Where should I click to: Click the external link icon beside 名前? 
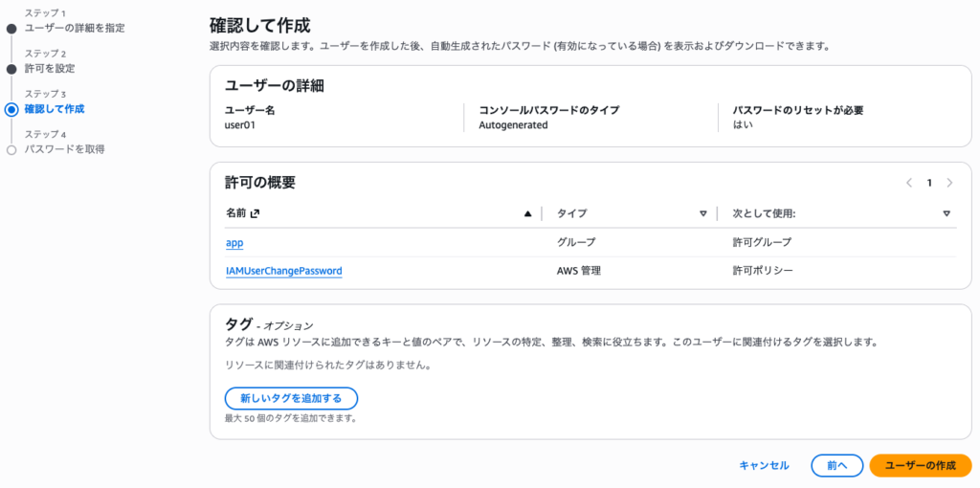tap(255, 213)
